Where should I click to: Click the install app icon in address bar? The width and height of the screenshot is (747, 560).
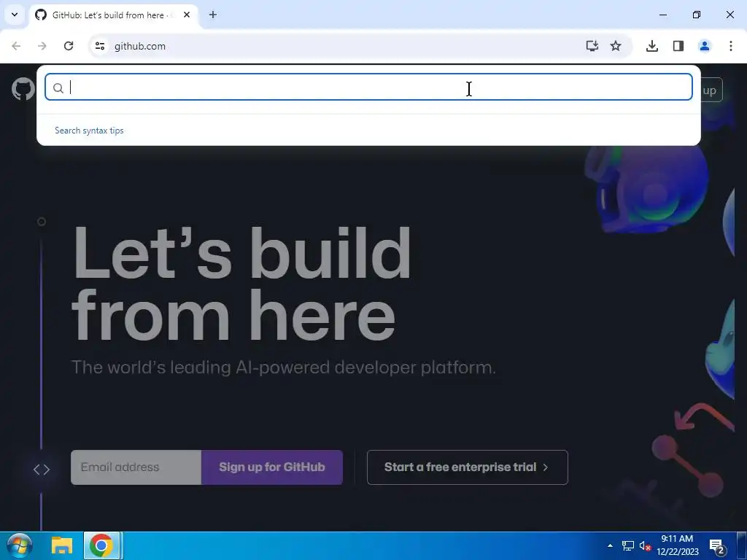pos(592,46)
